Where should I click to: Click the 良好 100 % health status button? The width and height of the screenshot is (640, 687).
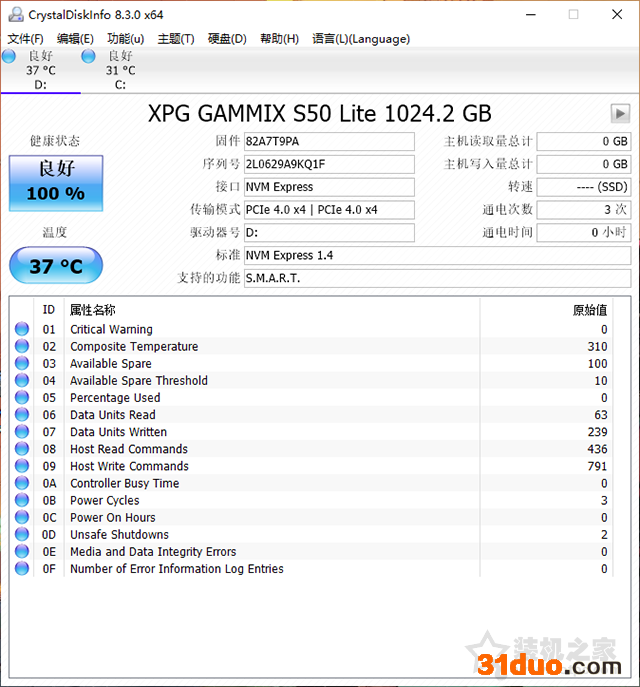coord(56,183)
